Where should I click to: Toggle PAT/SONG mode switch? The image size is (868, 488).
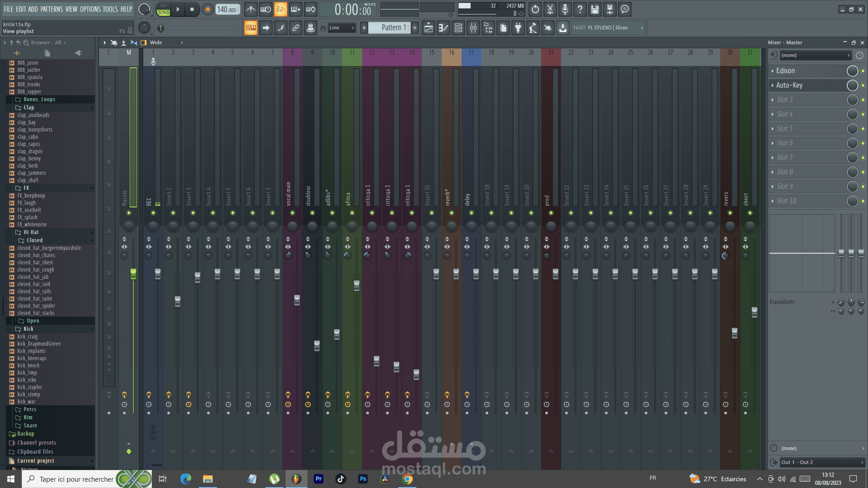163,9
